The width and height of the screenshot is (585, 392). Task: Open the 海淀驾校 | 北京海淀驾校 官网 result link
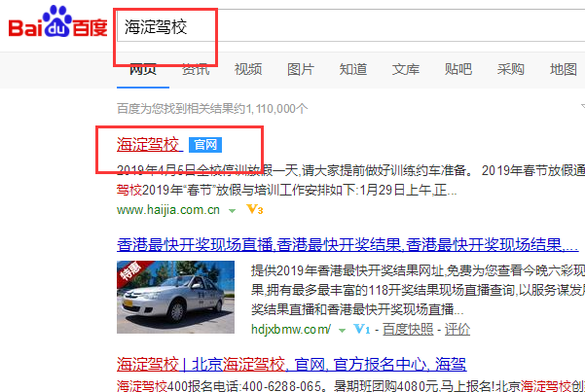[x=291, y=365]
